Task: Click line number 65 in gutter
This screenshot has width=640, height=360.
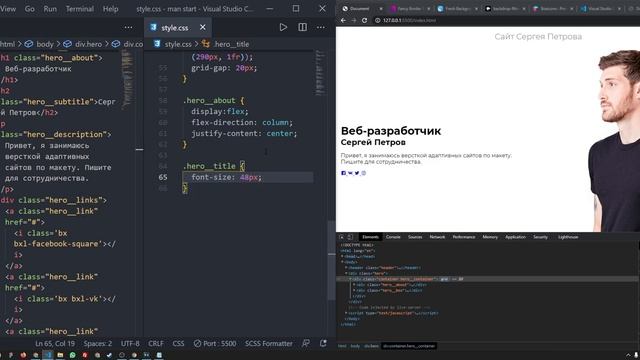Action: (163, 177)
